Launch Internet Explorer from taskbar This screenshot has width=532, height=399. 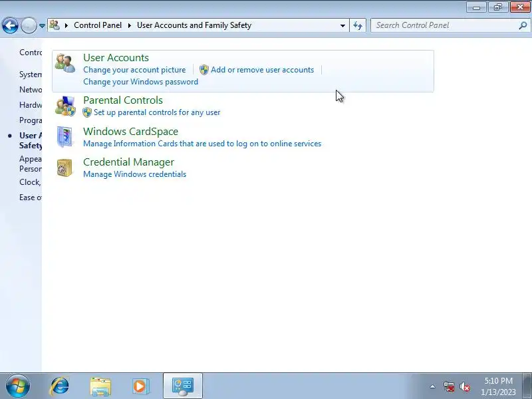pyautogui.click(x=59, y=386)
